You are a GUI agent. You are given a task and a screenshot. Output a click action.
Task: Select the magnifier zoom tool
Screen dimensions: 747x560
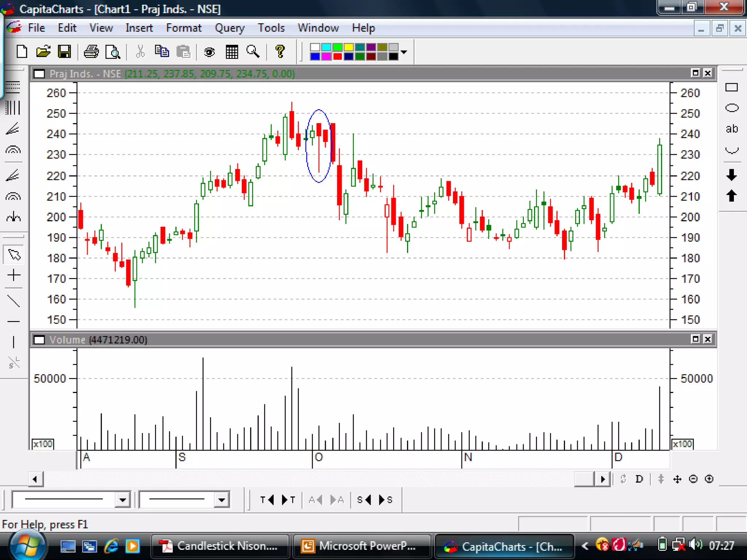click(253, 52)
